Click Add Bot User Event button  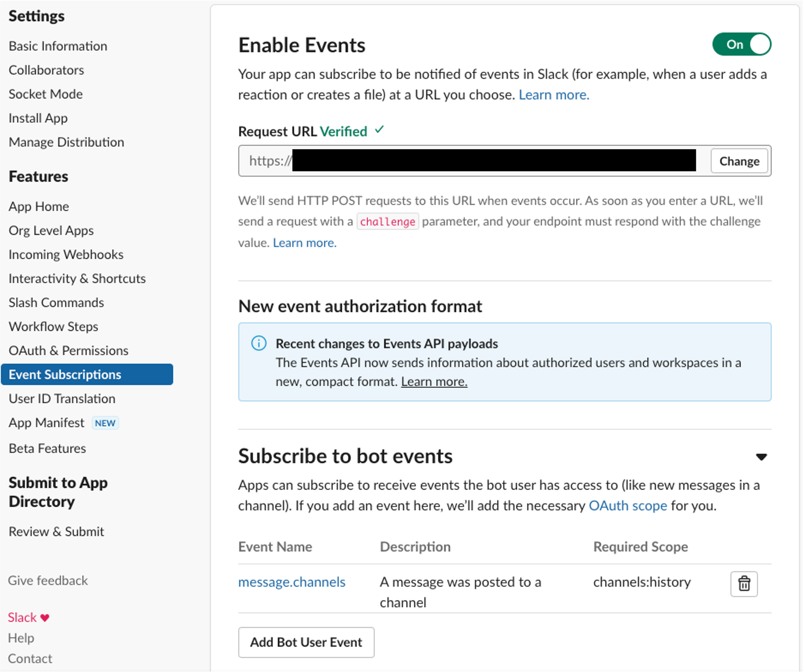[x=306, y=642]
